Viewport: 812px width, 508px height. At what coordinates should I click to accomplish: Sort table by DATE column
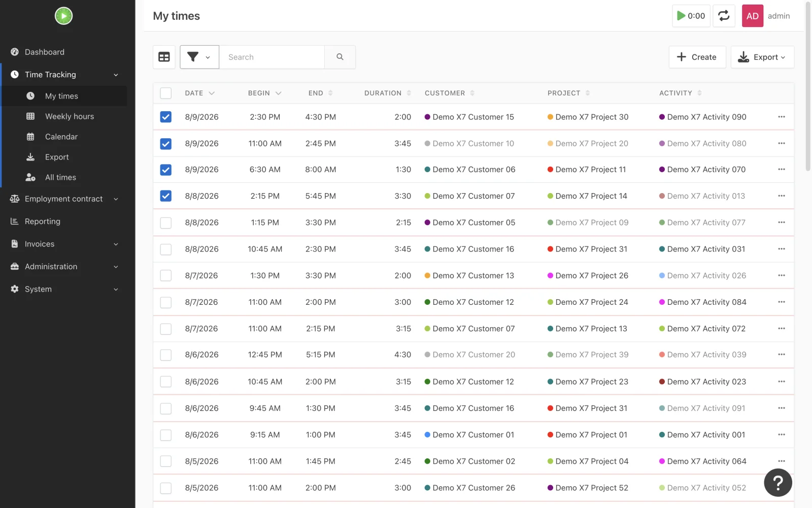[x=200, y=93]
